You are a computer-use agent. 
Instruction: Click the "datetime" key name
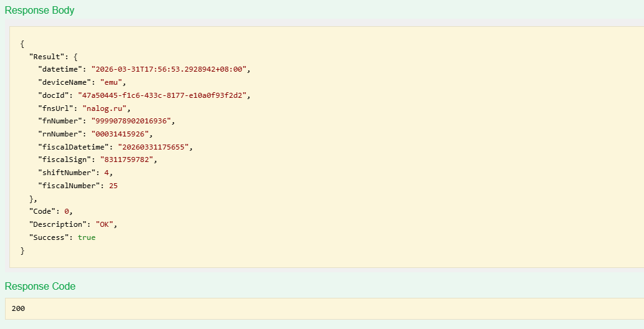(60, 69)
